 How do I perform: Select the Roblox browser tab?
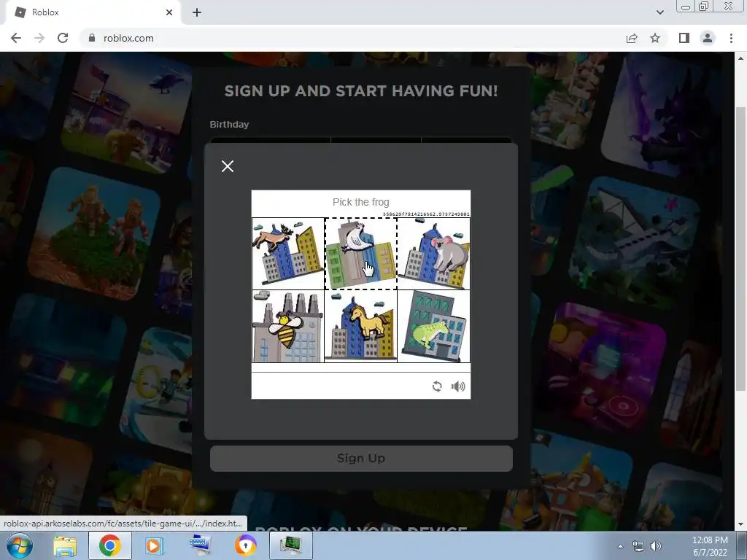pos(93,12)
